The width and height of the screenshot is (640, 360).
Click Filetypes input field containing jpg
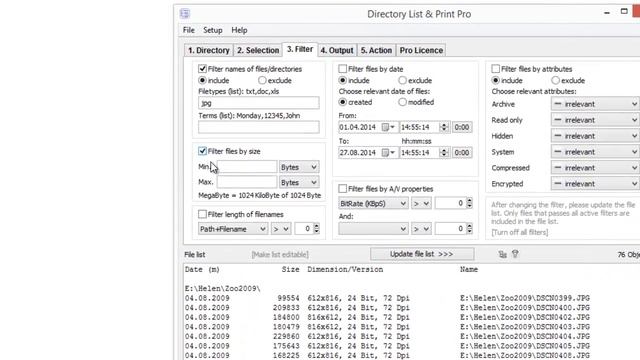click(259, 103)
